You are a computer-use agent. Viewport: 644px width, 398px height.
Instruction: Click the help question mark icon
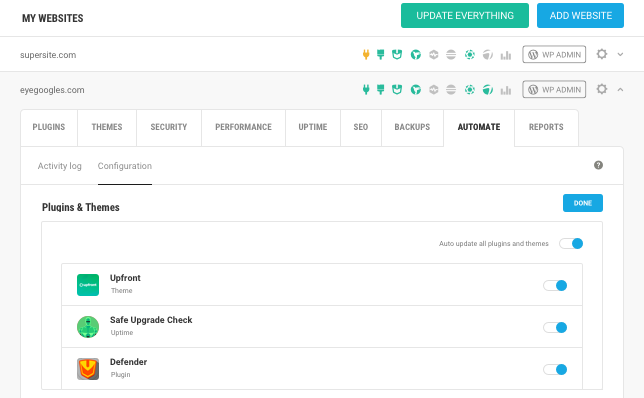click(598, 165)
